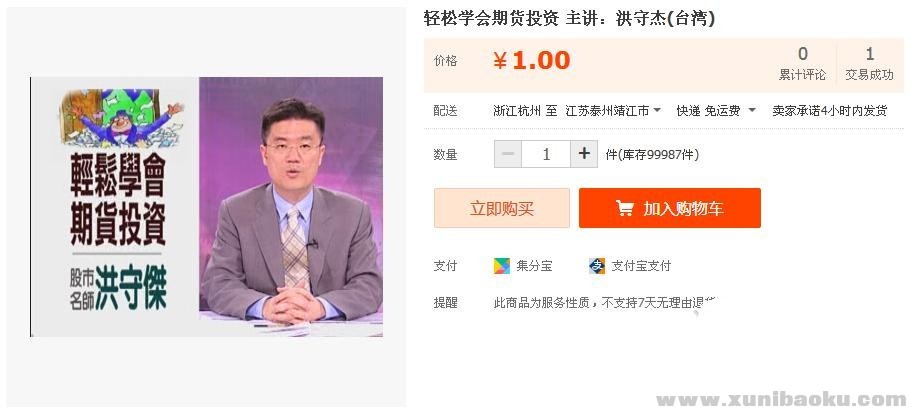909x412 pixels.
Task: Click the ¥1.00 price display
Action: tap(532, 60)
